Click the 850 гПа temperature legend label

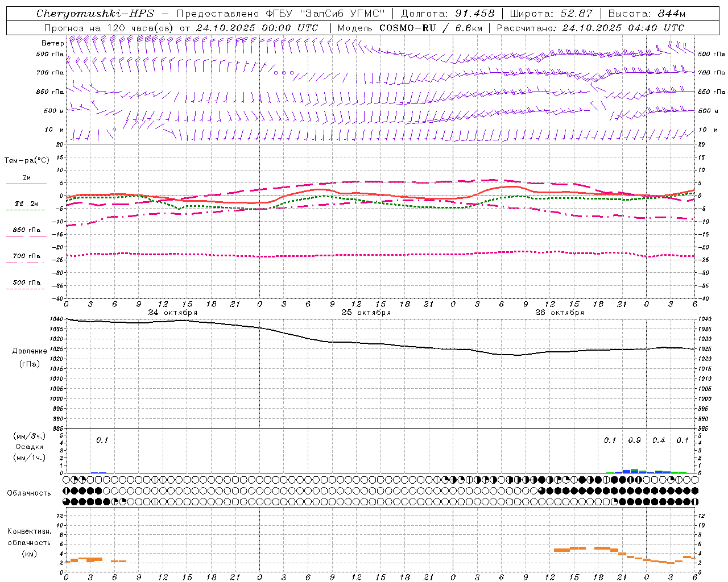click(x=27, y=230)
